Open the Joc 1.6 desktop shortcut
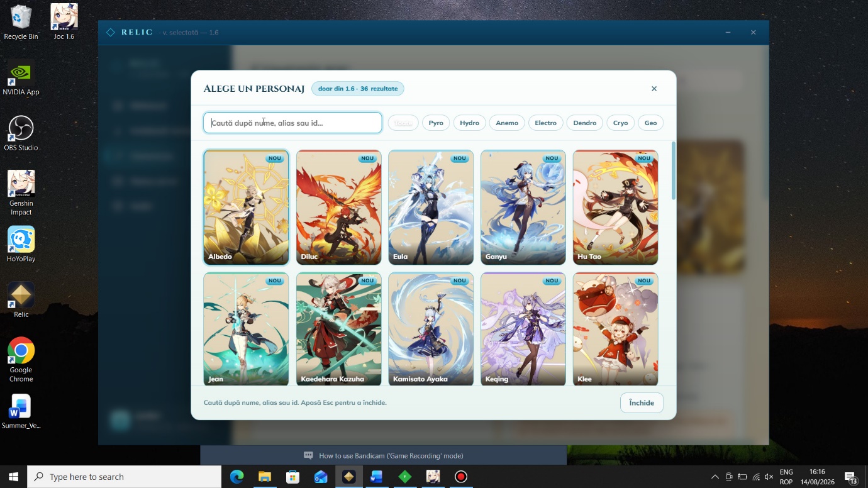Screen dimensions: 868x488 coord(64,22)
